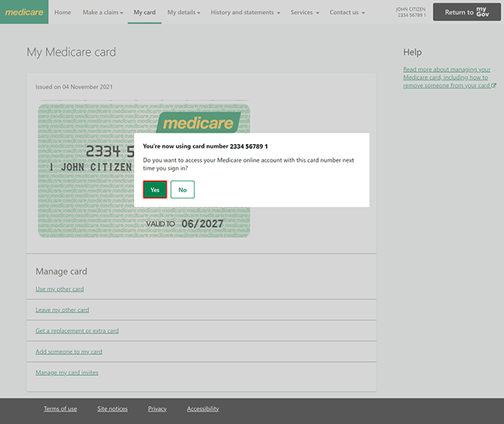
Task: View Site notices in footer
Action: pos(112,408)
